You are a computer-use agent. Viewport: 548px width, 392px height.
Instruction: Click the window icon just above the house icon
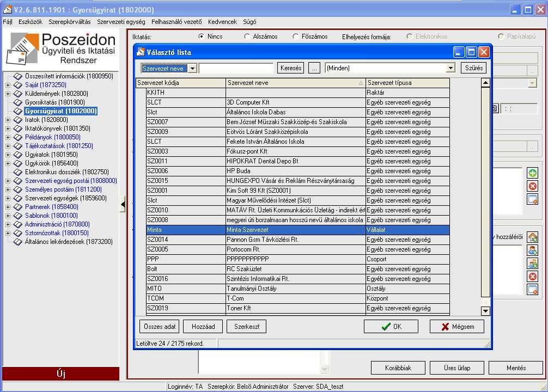tap(532, 199)
